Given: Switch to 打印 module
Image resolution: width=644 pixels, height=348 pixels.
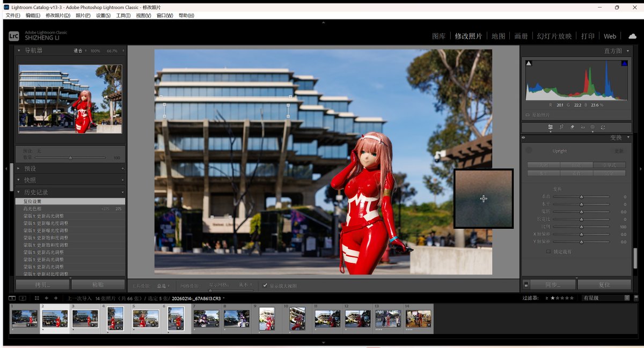Looking at the screenshot, I should pos(588,36).
